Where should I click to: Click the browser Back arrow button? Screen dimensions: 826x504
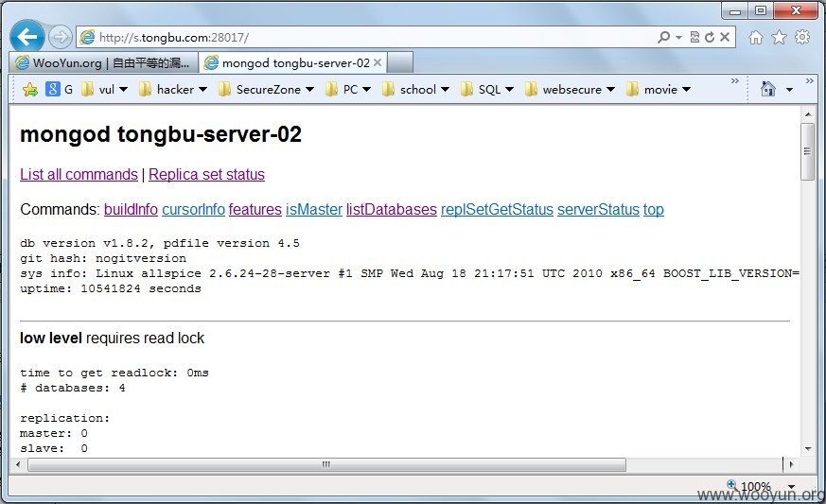point(26,37)
